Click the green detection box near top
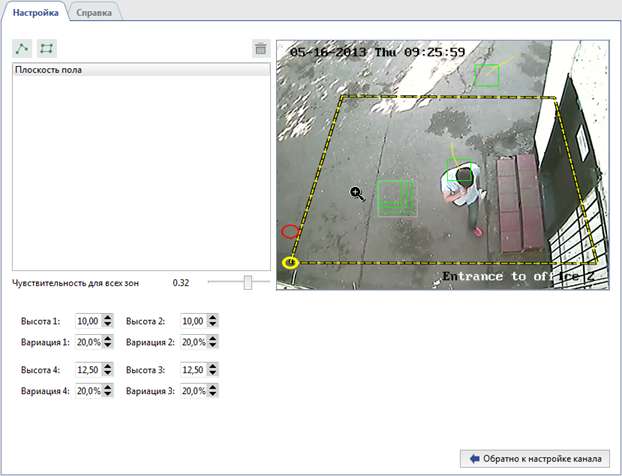This screenshot has width=622, height=476. 487,75
